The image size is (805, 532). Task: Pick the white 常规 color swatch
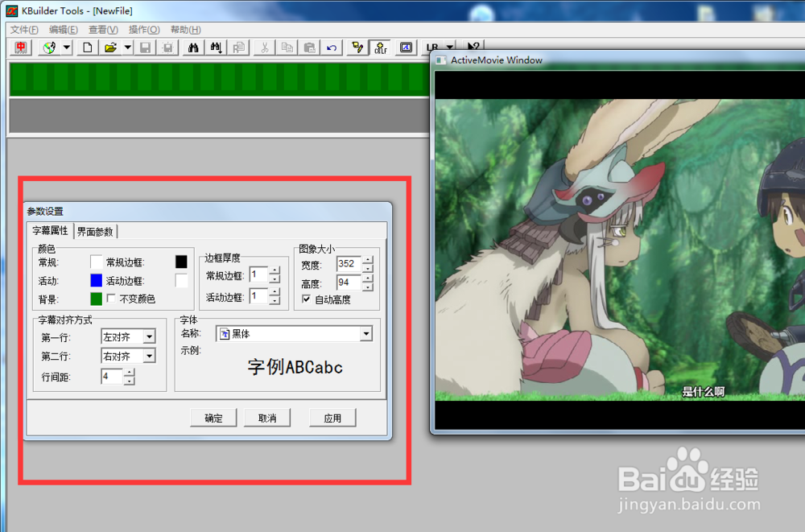point(96,262)
